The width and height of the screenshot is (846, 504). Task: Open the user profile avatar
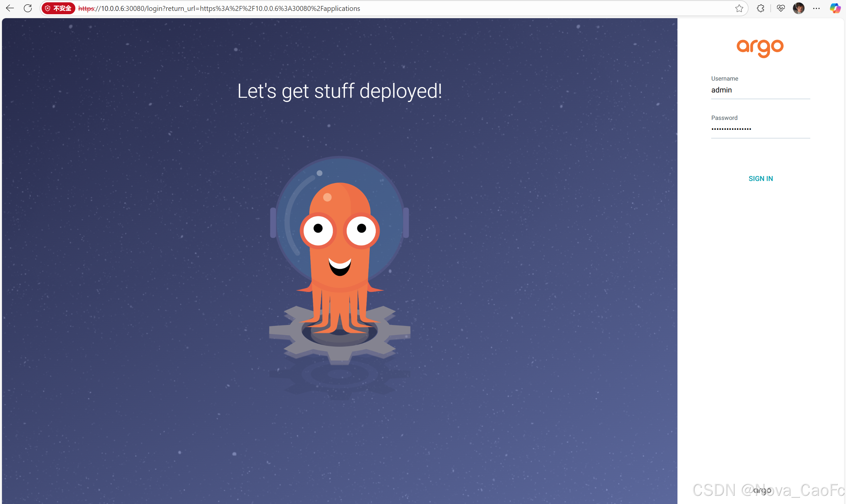point(798,9)
